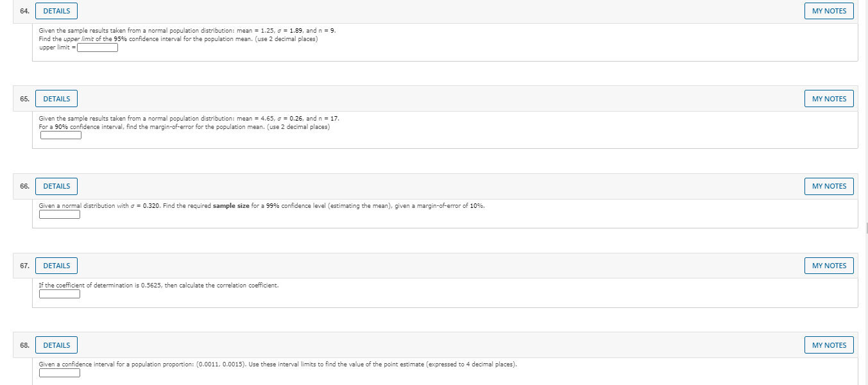Open DETAILS for question 67

point(56,265)
